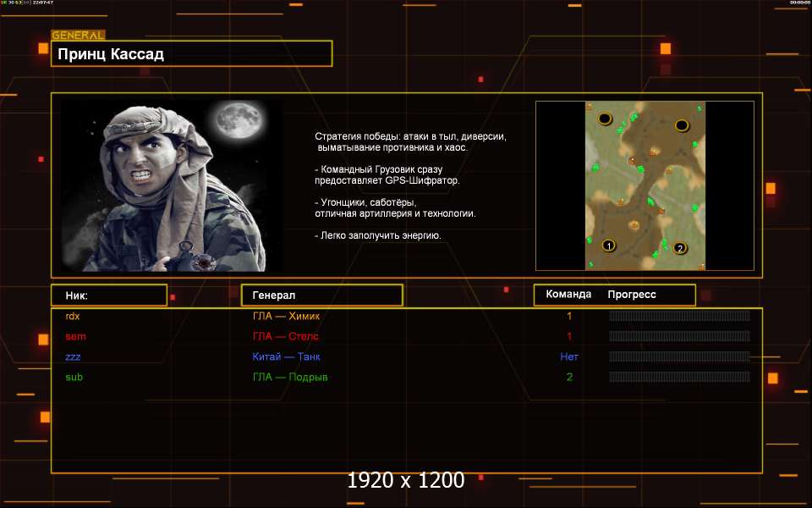Select player rdx in the list
Image resolution: width=812 pixels, height=508 pixels.
click(x=73, y=316)
